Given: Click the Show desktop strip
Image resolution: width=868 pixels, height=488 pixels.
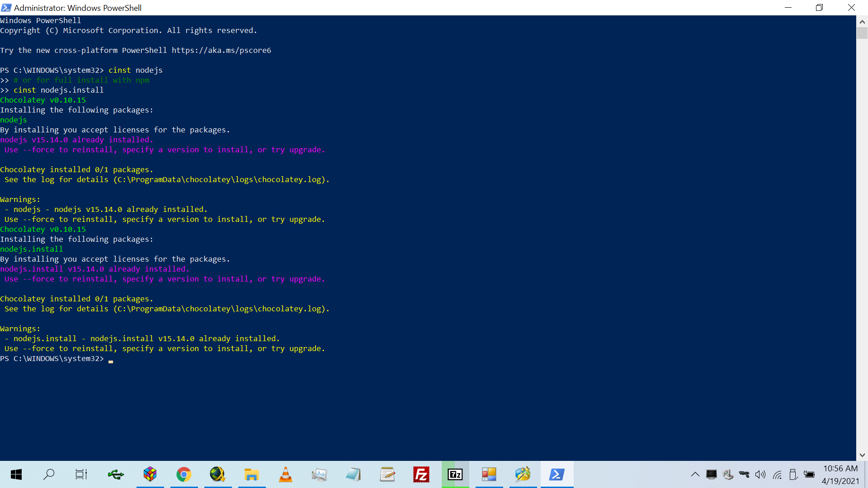Looking at the screenshot, I should [x=866, y=474].
